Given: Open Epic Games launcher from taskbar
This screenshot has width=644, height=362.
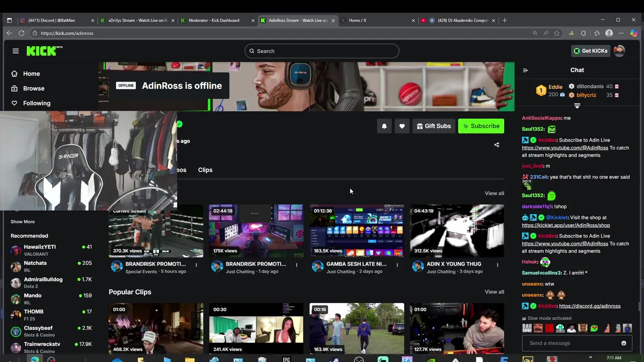Looking at the screenshot, I should (286, 359).
